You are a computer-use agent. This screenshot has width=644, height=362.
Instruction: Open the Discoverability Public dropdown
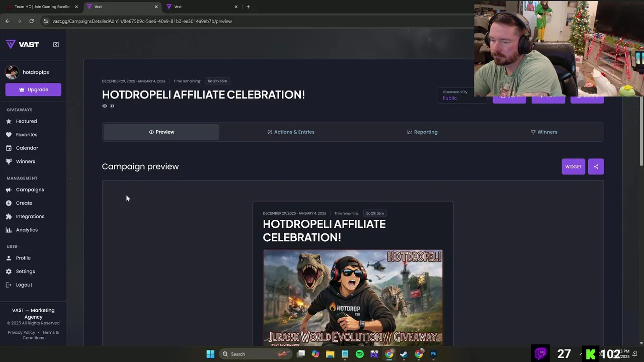click(462, 96)
